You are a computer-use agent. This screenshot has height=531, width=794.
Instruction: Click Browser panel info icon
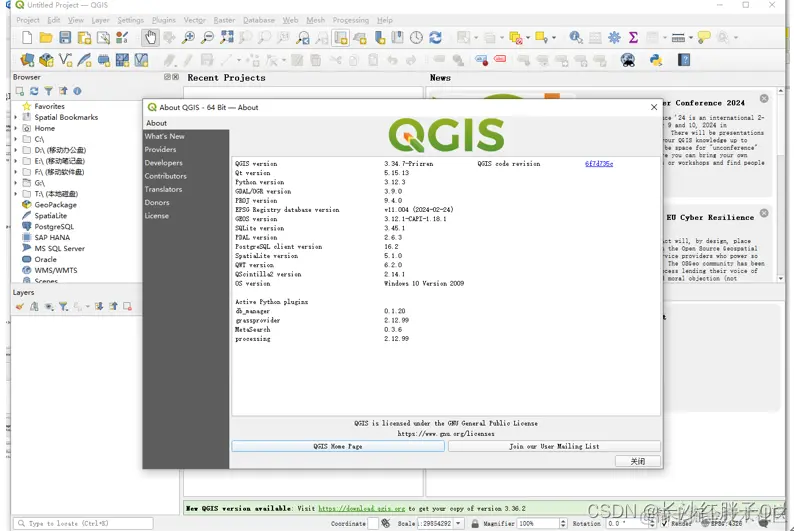[x=77, y=91]
